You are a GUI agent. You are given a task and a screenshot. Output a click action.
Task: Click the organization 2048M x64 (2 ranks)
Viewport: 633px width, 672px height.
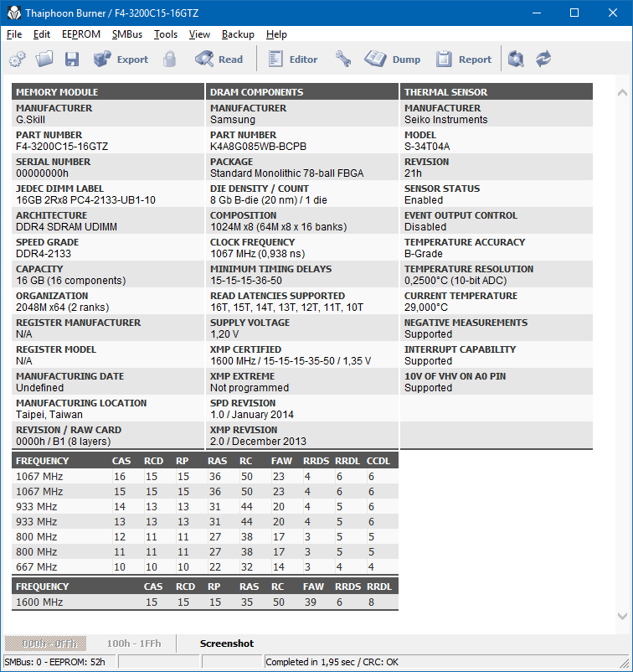coord(63,308)
